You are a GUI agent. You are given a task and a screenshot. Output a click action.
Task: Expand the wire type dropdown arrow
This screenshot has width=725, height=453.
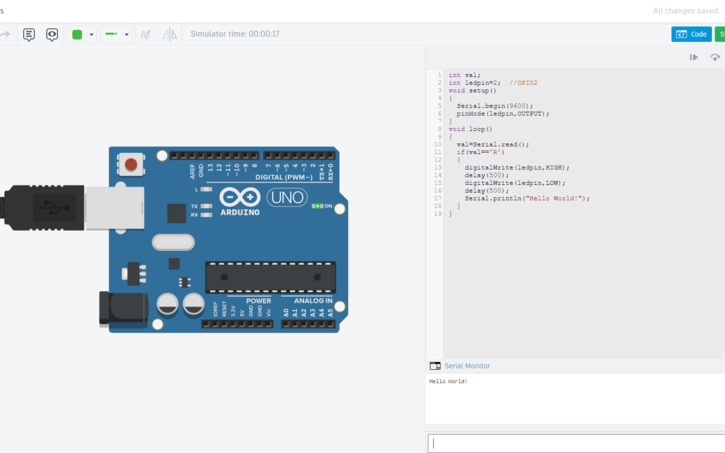coord(126,34)
